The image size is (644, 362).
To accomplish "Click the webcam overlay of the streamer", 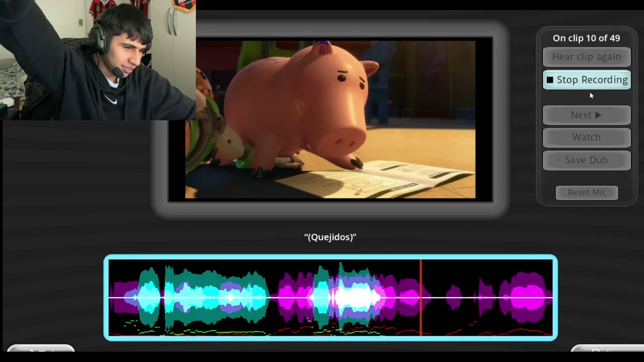I will click(98, 60).
